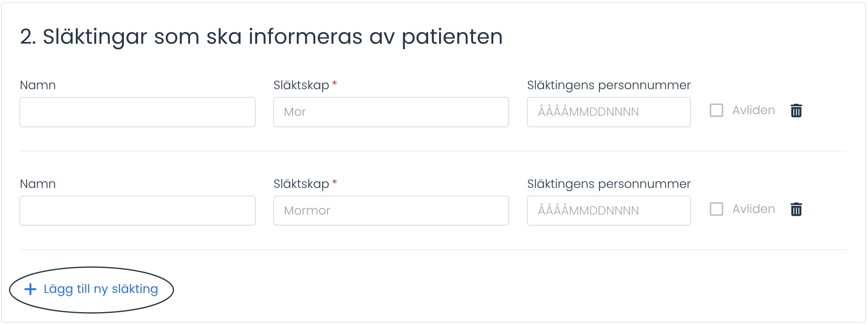The width and height of the screenshot is (868, 325).
Task: Focus the first relative's Namn input
Action: [x=138, y=112]
